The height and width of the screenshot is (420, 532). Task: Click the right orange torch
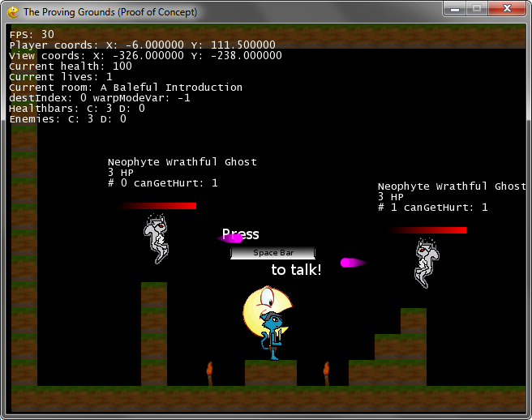tap(326, 374)
